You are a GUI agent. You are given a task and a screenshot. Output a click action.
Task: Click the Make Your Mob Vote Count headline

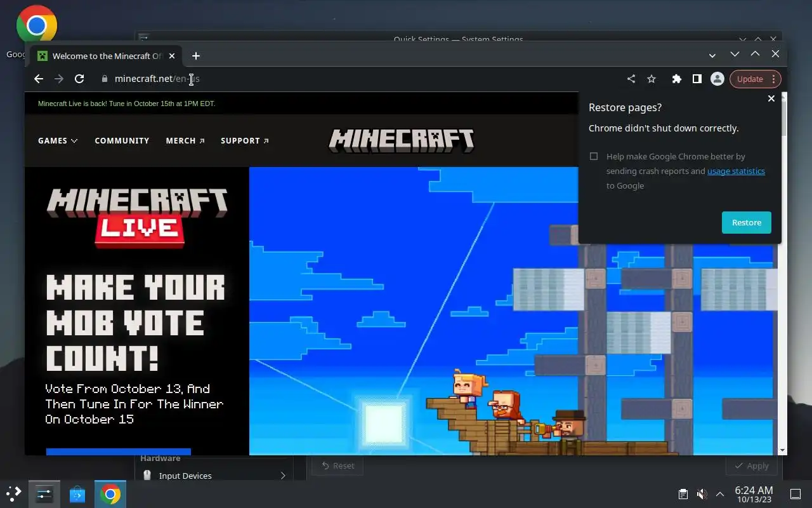click(x=136, y=324)
